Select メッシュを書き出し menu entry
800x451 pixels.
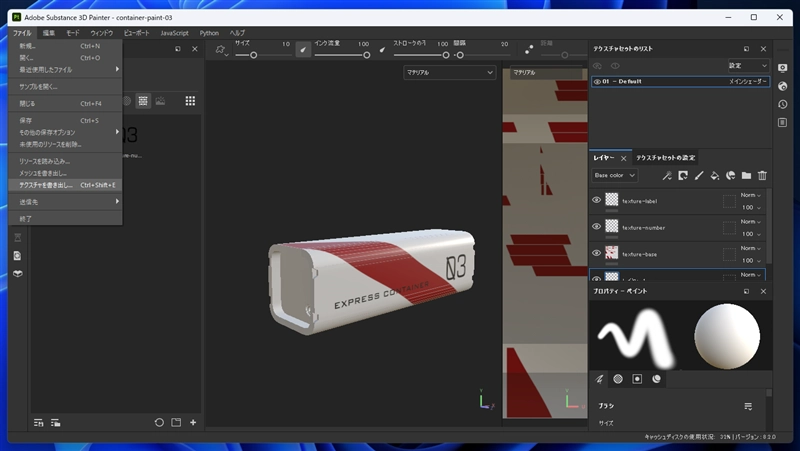pos(44,173)
